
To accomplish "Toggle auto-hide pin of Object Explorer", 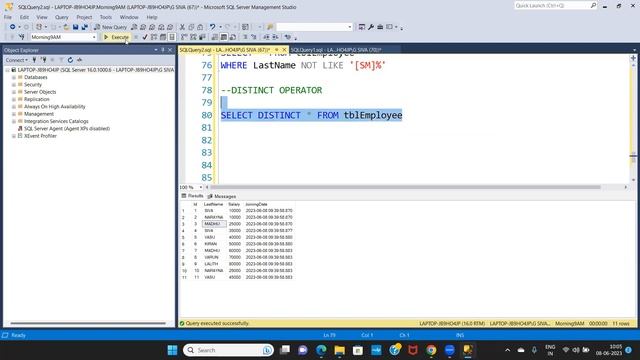I will 163,50.
